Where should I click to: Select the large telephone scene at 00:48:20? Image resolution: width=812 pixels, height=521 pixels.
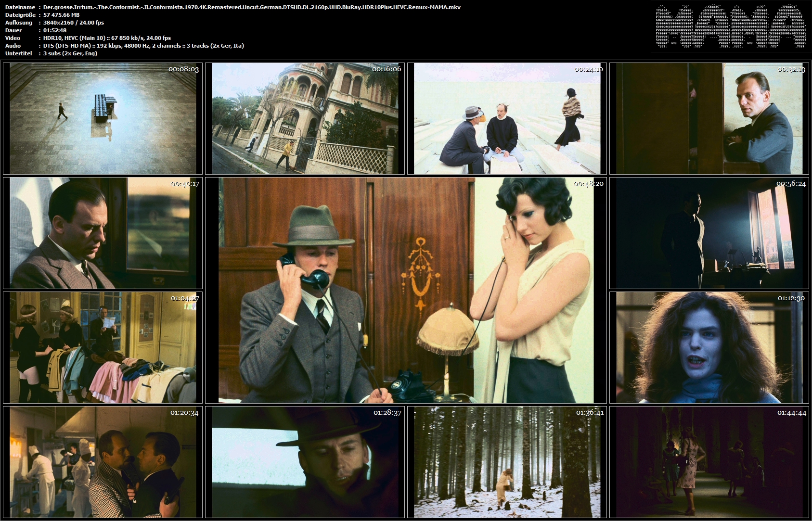pos(406,290)
